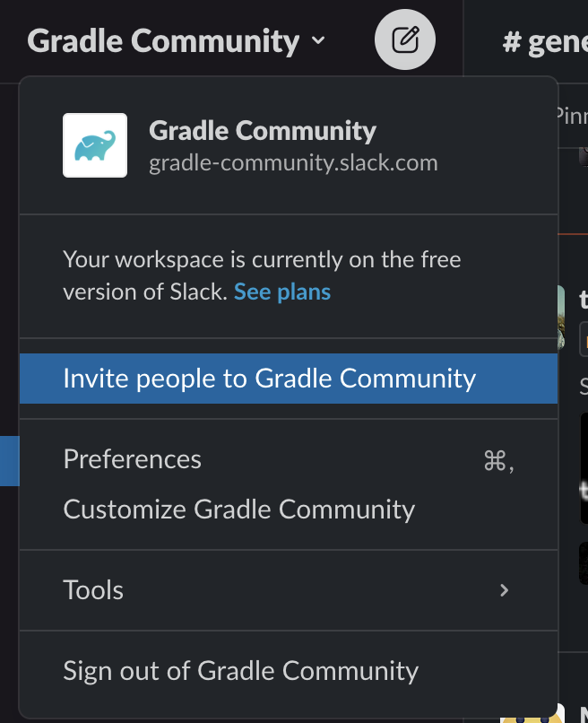Choose Sign out of Gradle Community

click(x=238, y=670)
